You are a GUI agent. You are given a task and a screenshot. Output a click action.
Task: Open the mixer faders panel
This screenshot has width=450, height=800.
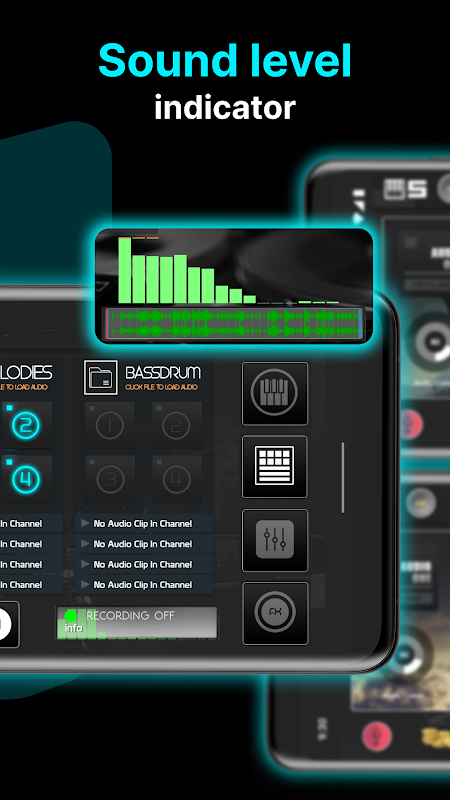[x=274, y=540]
